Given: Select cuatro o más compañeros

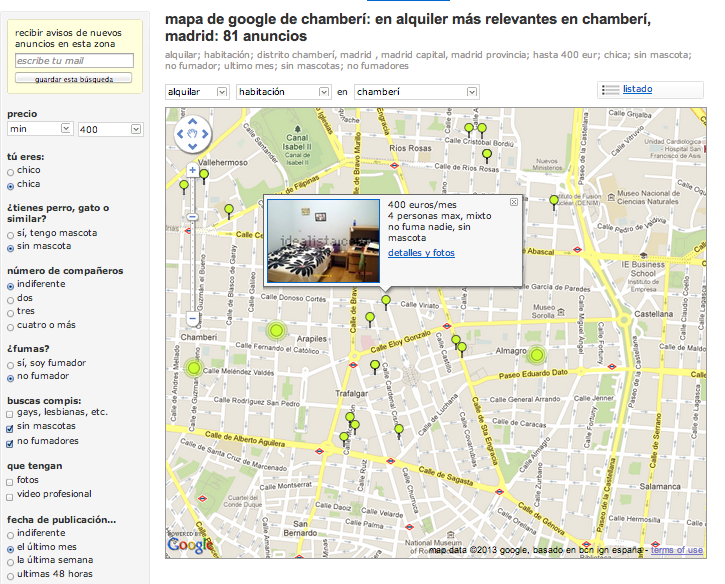Looking at the screenshot, I should pyautogui.click(x=10, y=327).
